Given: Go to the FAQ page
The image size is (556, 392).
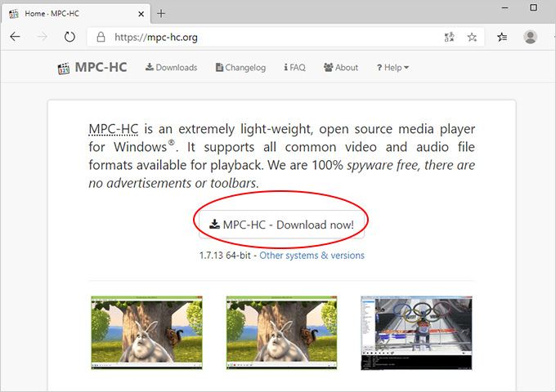Looking at the screenshot, I should (x=294, y=67).
